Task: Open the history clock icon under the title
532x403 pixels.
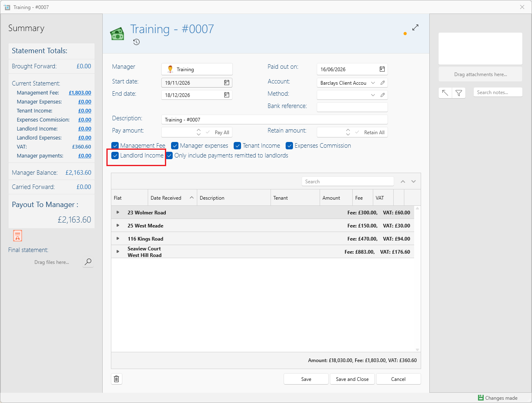Action: click(137, 42)
